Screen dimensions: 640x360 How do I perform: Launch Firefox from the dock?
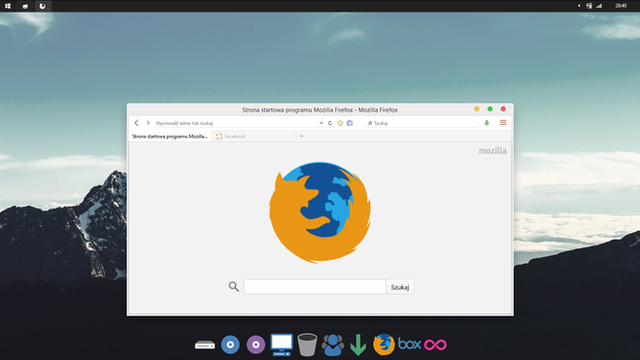[x=384, y=344]
